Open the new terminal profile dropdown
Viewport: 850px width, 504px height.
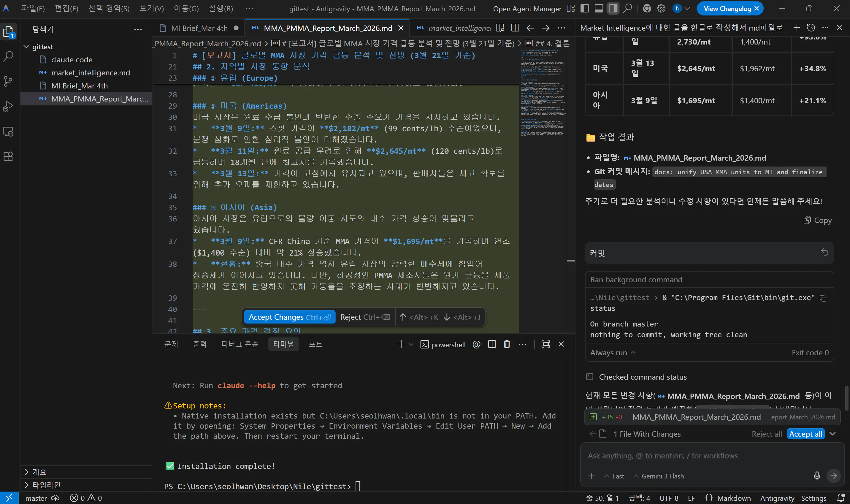(x=411, y=344)
